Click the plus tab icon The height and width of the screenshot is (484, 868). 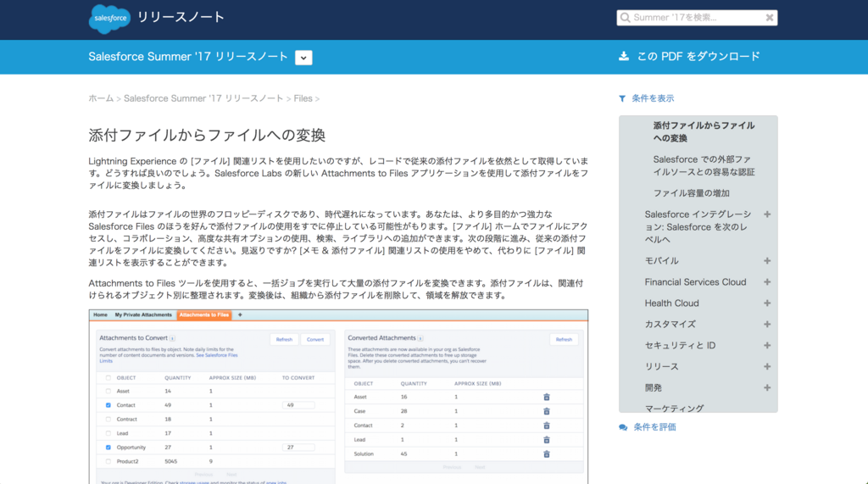point(240,314)
